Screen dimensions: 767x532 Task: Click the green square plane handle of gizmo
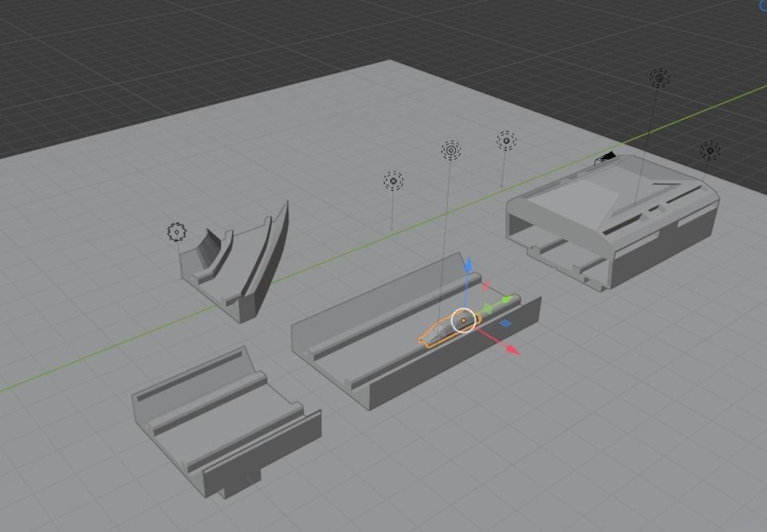tap(488, 309)
